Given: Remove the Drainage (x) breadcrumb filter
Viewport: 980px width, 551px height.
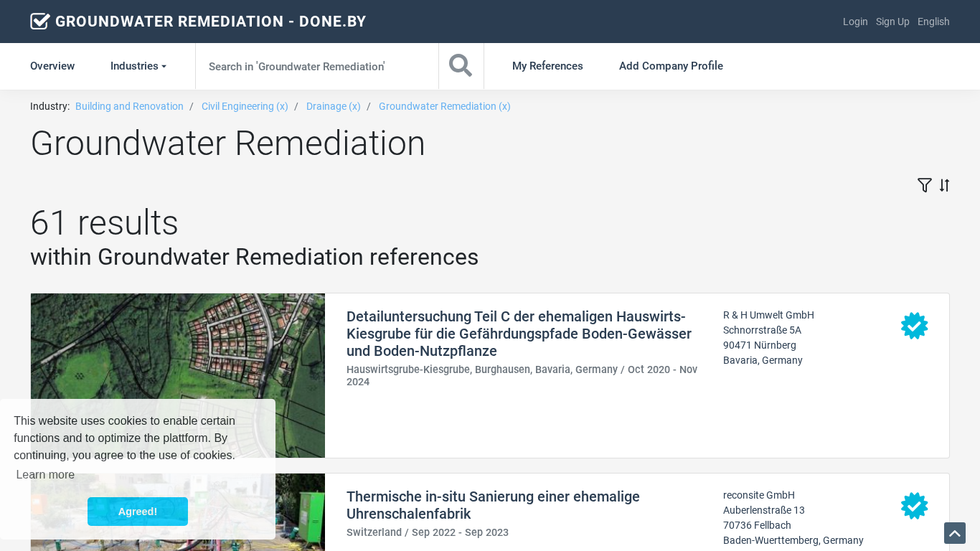Looking at the screenshot, I should 334,106.
